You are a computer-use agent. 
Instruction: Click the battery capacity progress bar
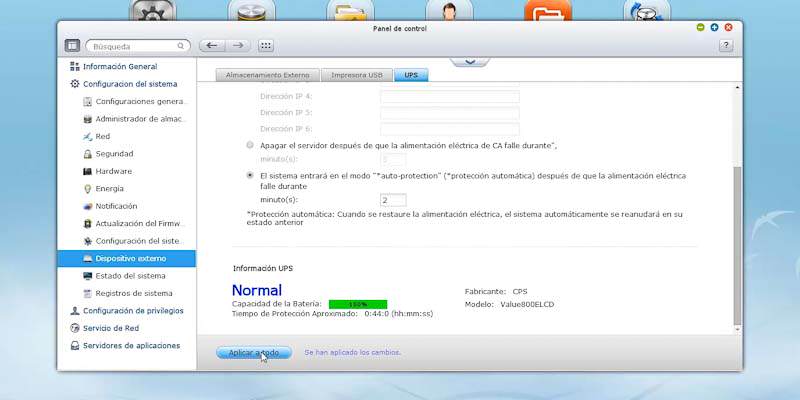pyautogui.click(x=358, y=304)
